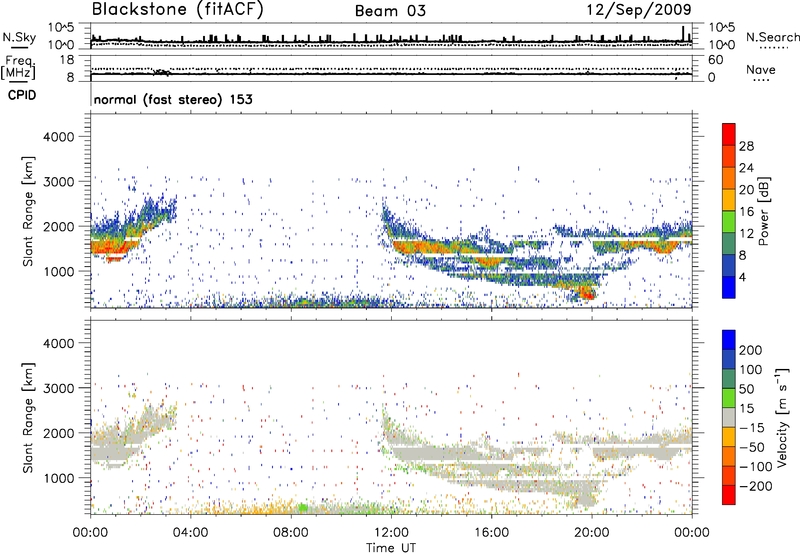The width and height of the screenshot is (800, 554).
Task: Pick the blue bottom segment of the power color bar
Action: click(x=729, y=288)
